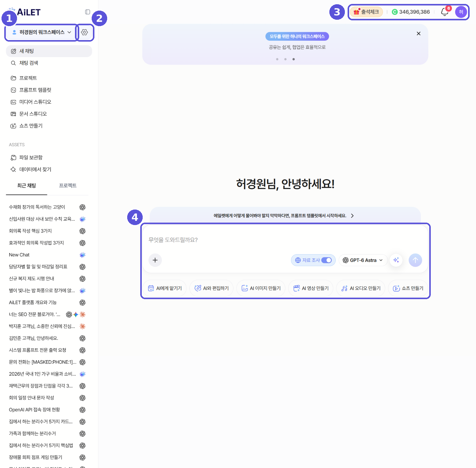Toggle the 자료 조사 switch
This screenshot has width=476, height=468.
tap(326, 260)
